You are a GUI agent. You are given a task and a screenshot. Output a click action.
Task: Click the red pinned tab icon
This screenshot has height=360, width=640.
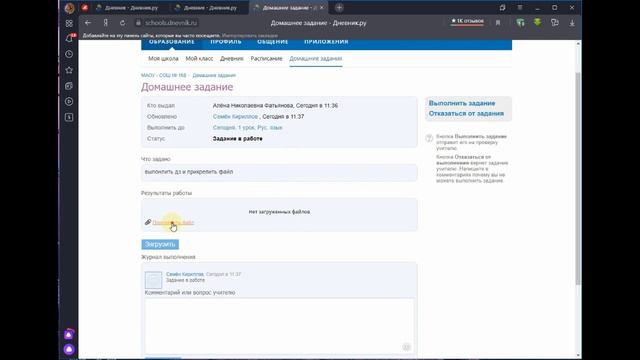coord(85,8)
